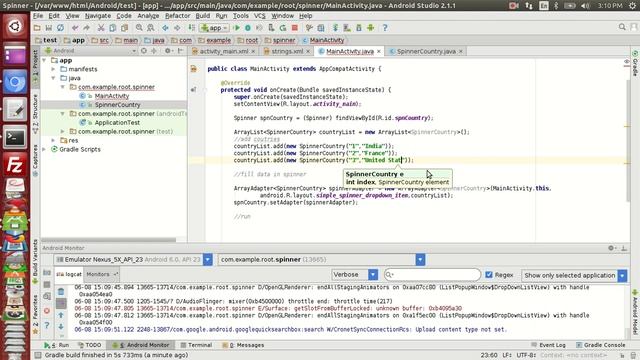This screenshot has width=640, height=360.
Task: Redo using the toolbar arrow icon
Action: (x=87, y=28)
